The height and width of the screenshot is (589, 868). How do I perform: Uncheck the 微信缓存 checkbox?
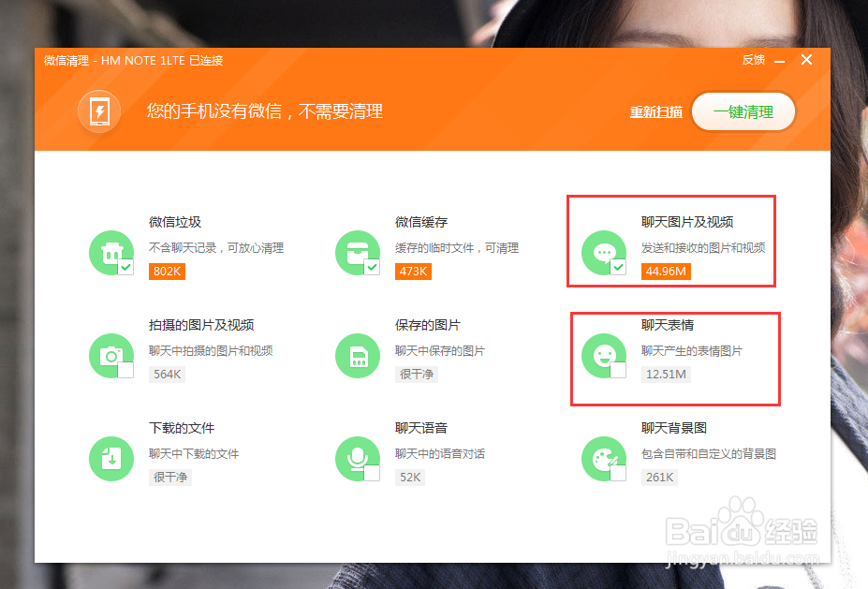click(x=373, y=267)
